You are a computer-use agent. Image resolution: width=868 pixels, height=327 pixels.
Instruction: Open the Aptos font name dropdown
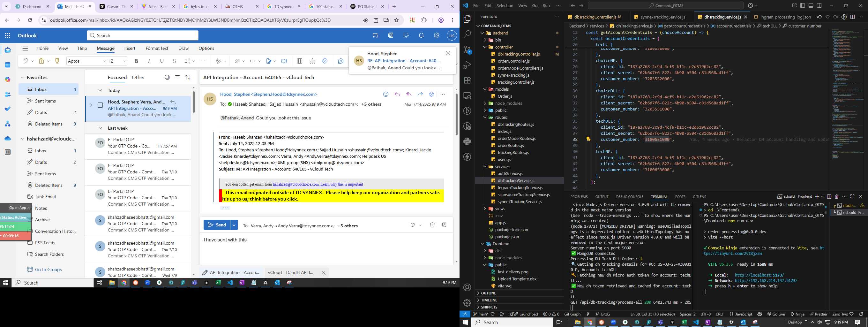click(x=104, y=61)
